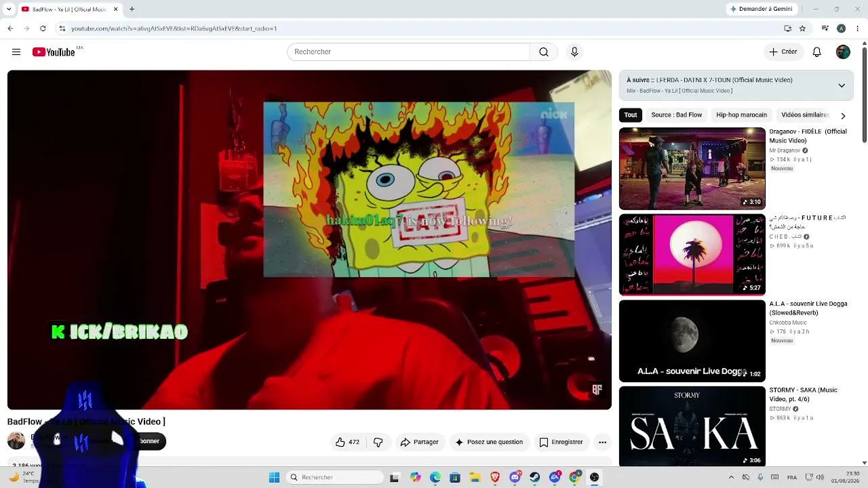This screenshot has height=488, width=868.
Task: Select the "Vidéos similaires" chip
Action: [805, 115]
